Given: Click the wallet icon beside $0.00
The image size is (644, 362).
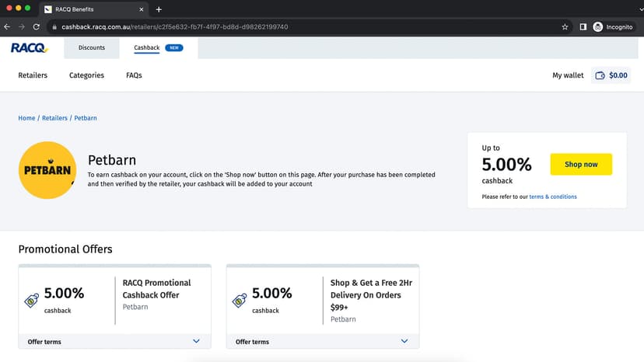Looking at the screenshot, I should [x=600, y=75].
